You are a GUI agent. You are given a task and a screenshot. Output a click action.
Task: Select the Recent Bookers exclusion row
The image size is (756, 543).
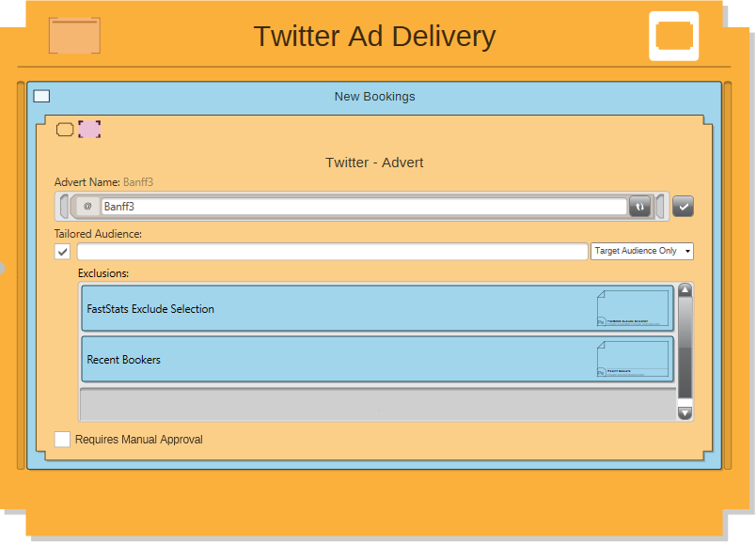[x=377, y=360]
